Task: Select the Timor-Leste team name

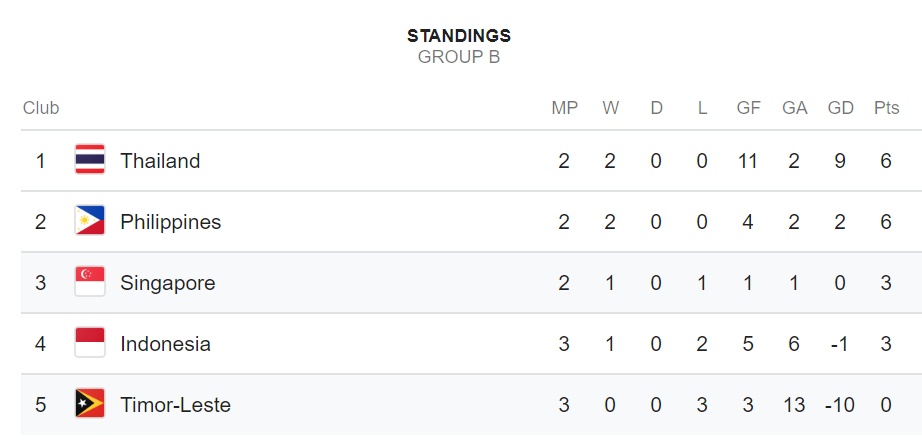Action: 175,405
